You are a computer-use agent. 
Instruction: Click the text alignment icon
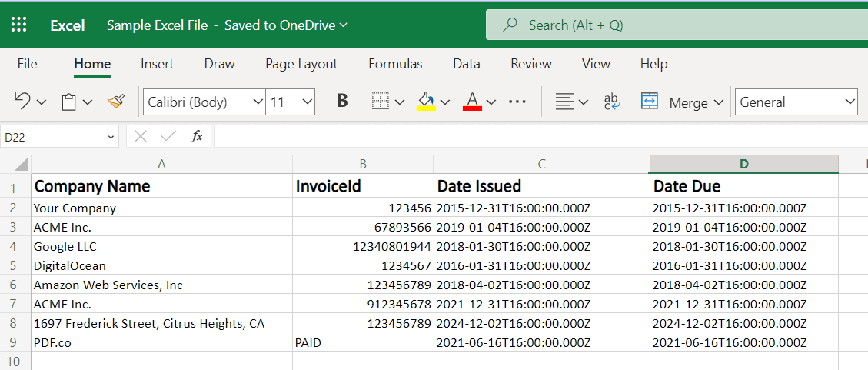564,102
